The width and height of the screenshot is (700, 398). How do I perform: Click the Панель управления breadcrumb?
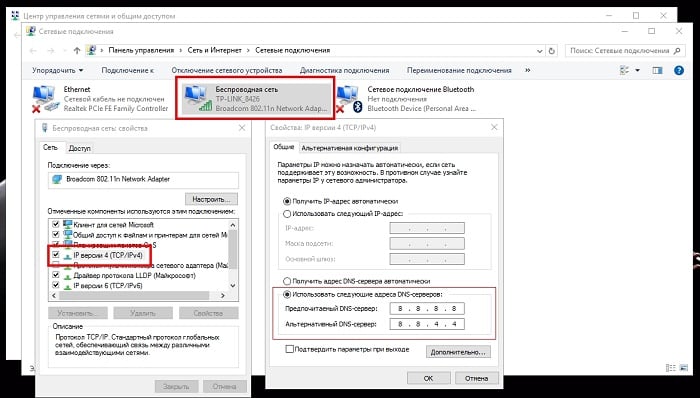(x=141, y=51)
